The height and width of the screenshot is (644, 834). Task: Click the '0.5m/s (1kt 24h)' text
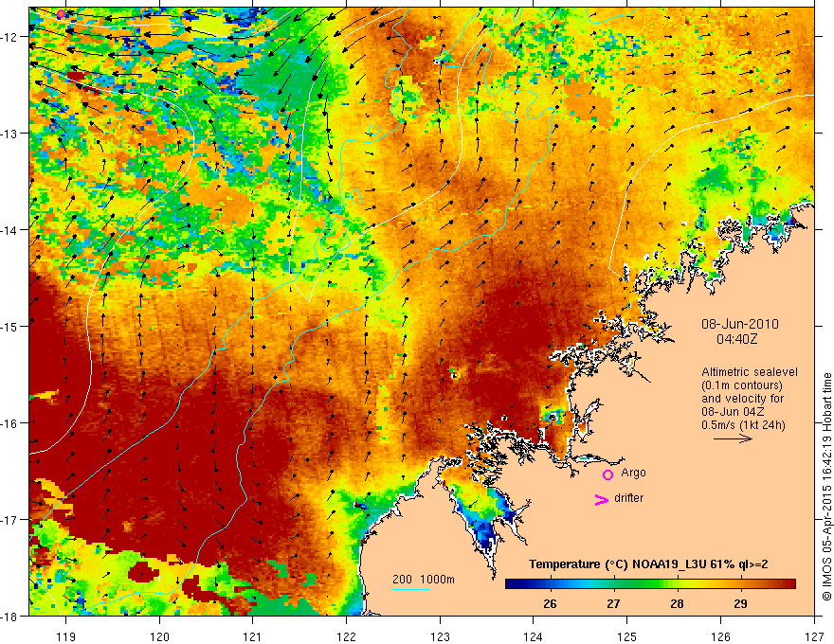(x=742, y=425)
